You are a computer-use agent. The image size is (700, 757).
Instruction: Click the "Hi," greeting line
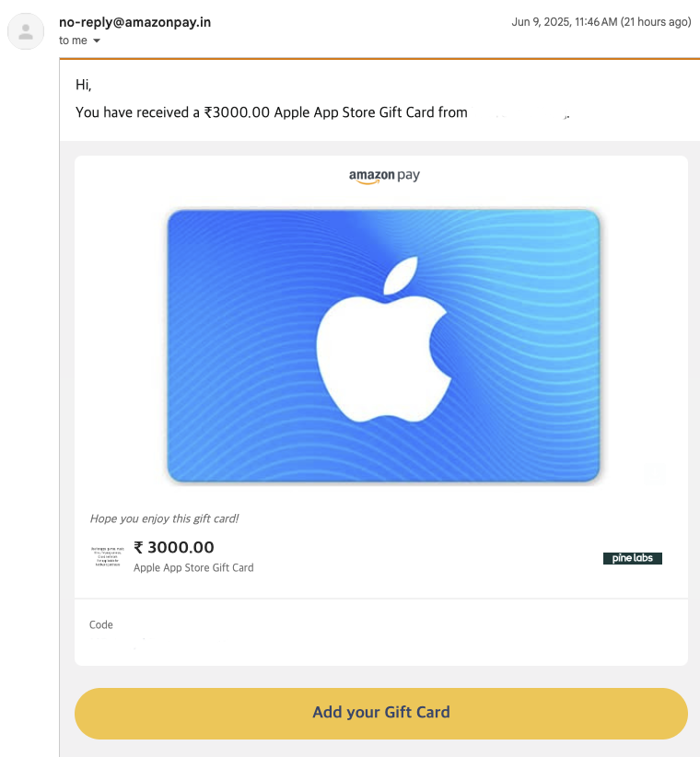click(84, 85)
